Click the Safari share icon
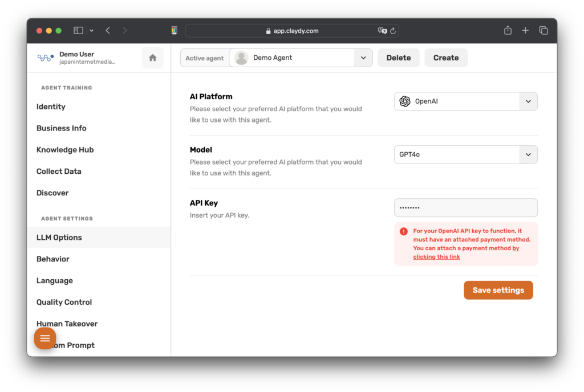This screenshot has width=584, height=392. [x=508, y=31]
